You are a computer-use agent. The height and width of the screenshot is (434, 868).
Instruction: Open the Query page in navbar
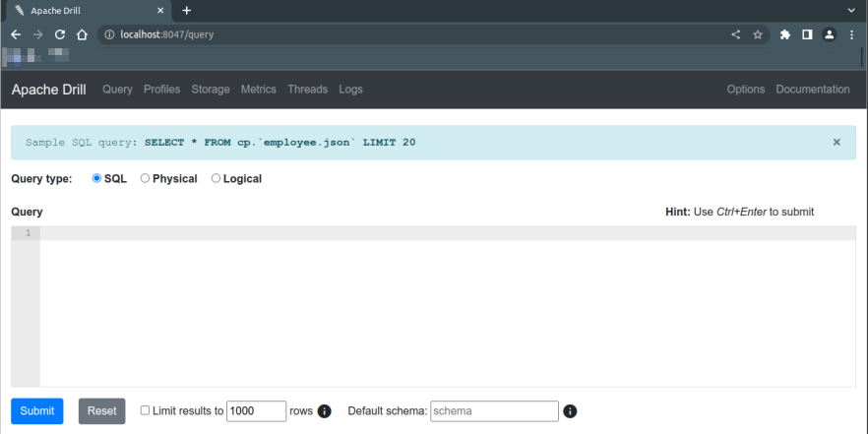point(117,90)
